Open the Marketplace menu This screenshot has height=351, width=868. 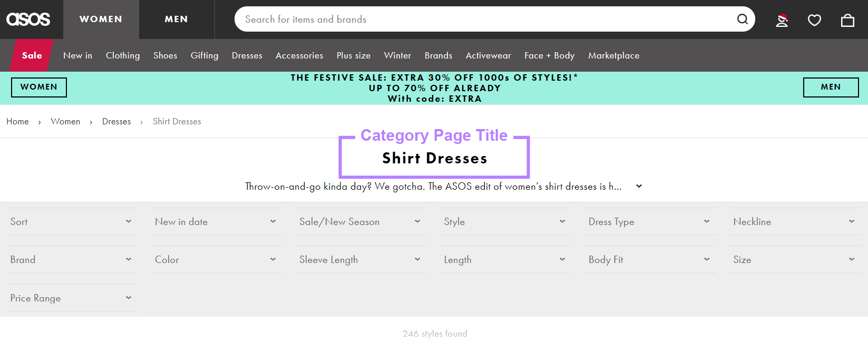point(613,55)
